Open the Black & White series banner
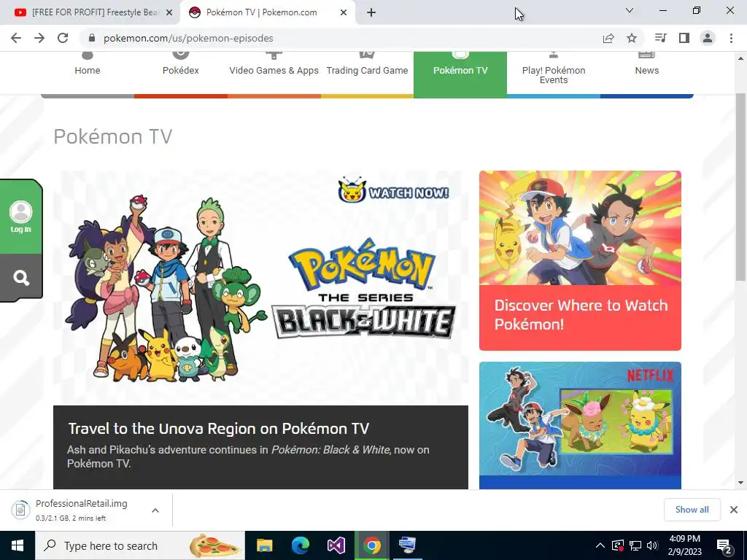The height and width of the screenshot is (560, 747). (x=260, y=287)
